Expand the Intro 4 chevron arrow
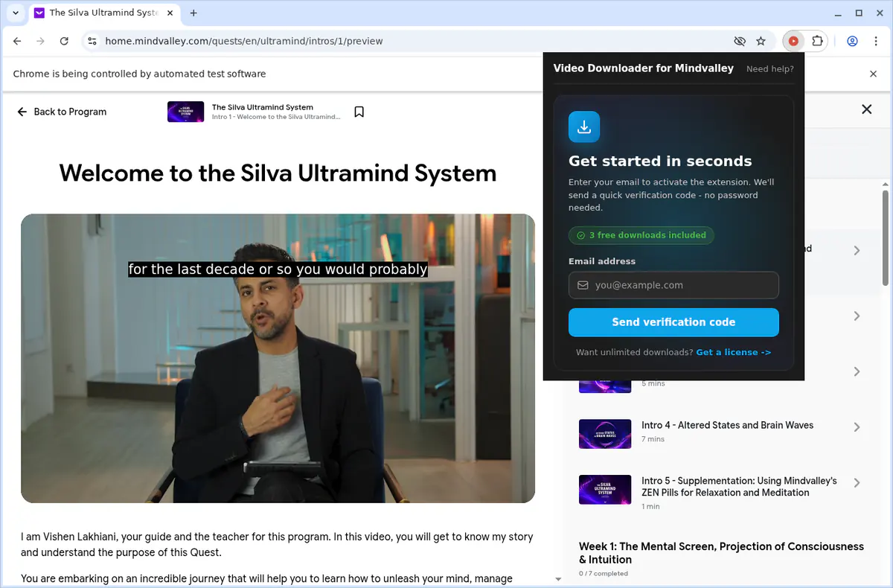This screenshot has width=893, height=588. coord(857,427)
